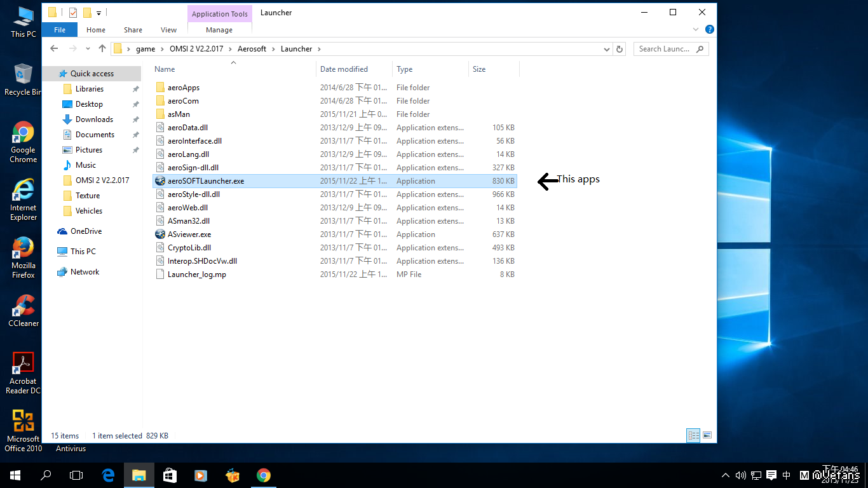Open the Windows Start menu
Image resolution: width=868 pixels, height=488 pixels.
click(15, 475)
